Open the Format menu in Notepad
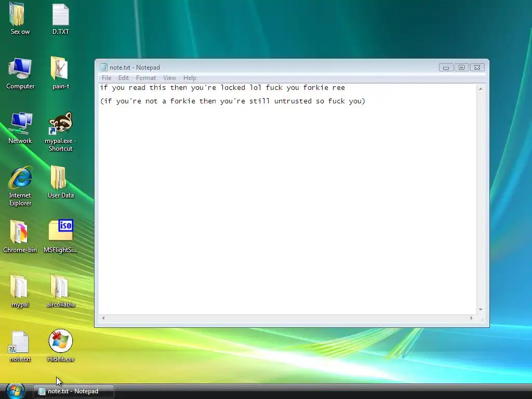Viewport: 532px width, 399px height. (x=146, y=78)
